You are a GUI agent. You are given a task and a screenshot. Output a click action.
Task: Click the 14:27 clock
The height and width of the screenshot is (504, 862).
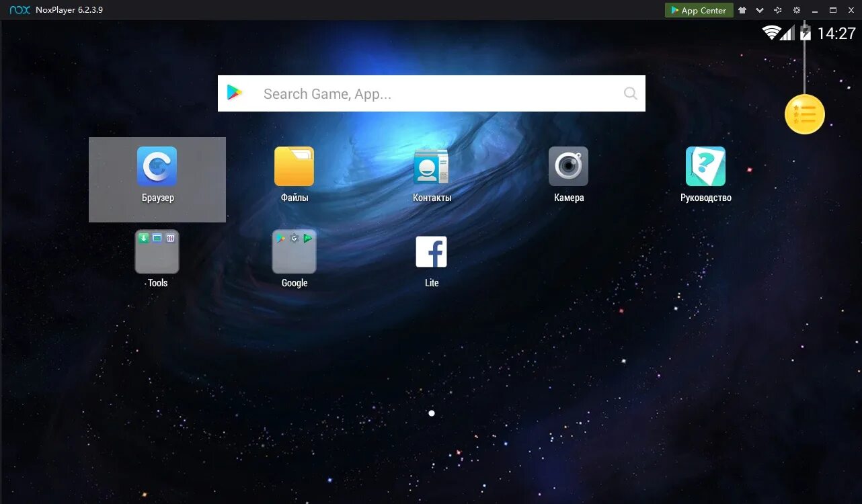836,34
